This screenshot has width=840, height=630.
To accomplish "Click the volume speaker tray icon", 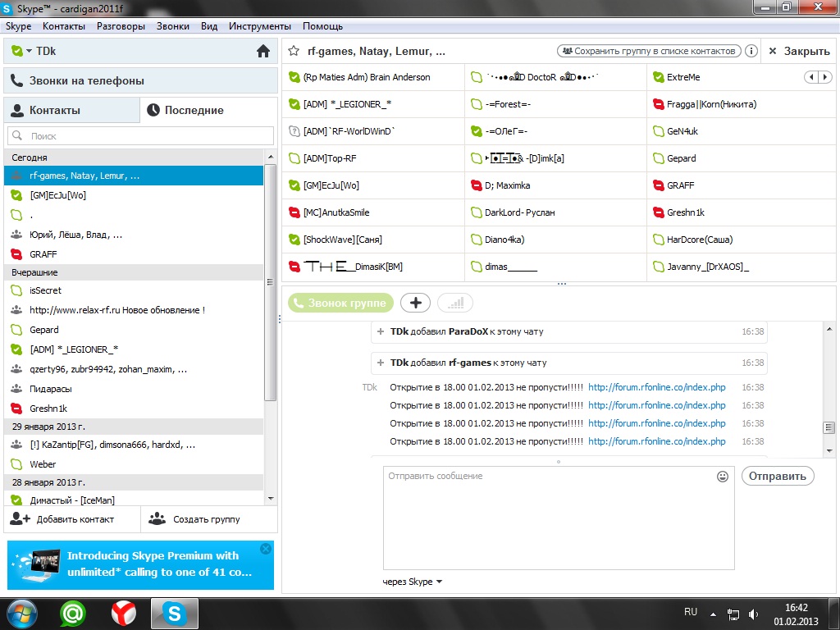I will click(x=753, y=614).
